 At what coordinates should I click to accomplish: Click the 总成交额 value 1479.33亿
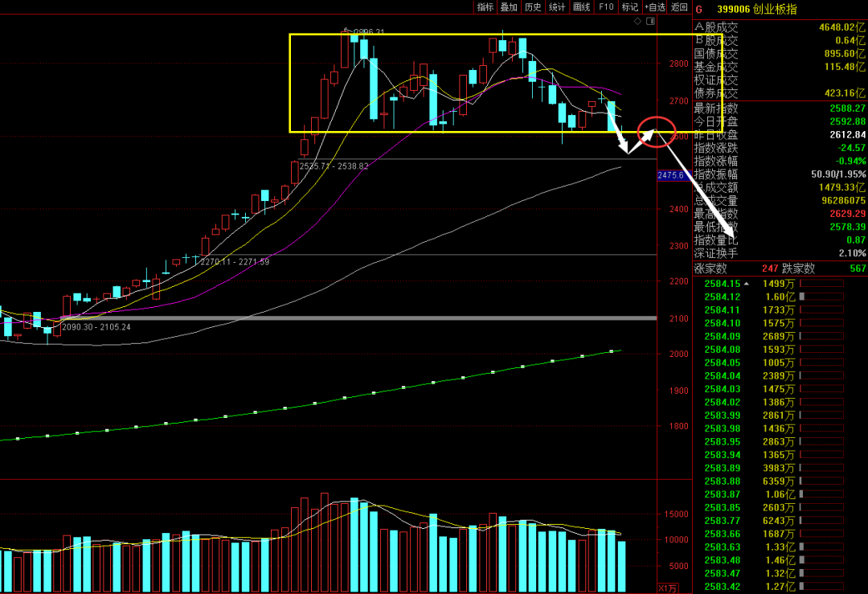[x=841, y=187]
